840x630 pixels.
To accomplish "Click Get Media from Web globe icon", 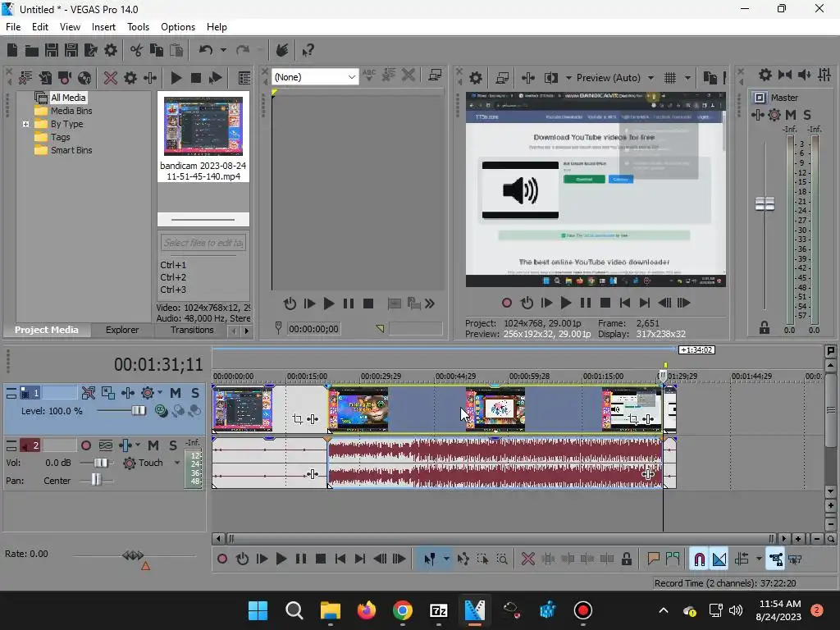I will pyautogui.click(x=84, y=78).
